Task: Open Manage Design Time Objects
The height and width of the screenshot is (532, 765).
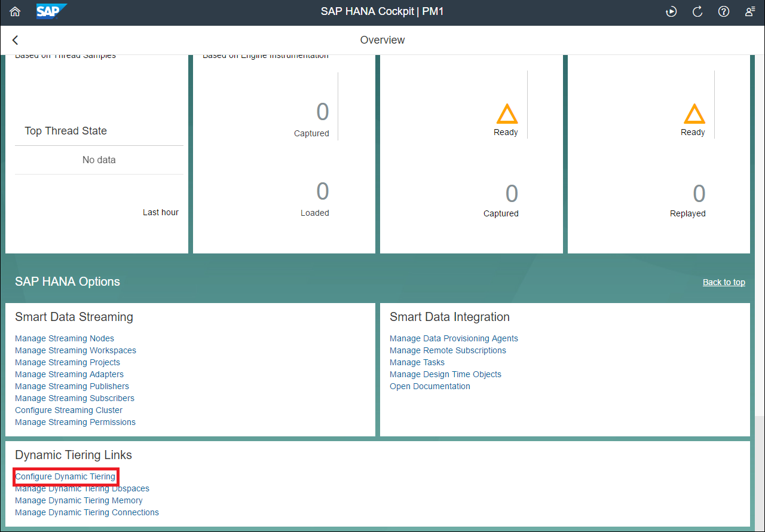Action: 445,374
